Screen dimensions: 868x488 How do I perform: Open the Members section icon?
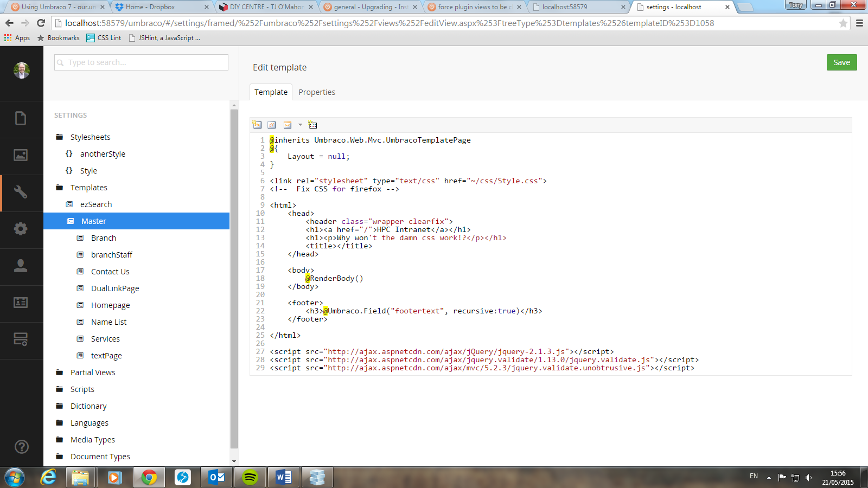coord(21,303)
